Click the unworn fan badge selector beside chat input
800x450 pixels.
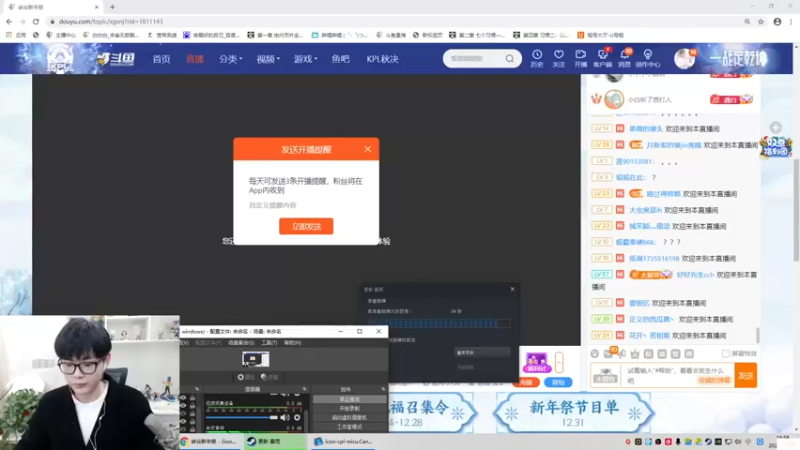point(606,376)
